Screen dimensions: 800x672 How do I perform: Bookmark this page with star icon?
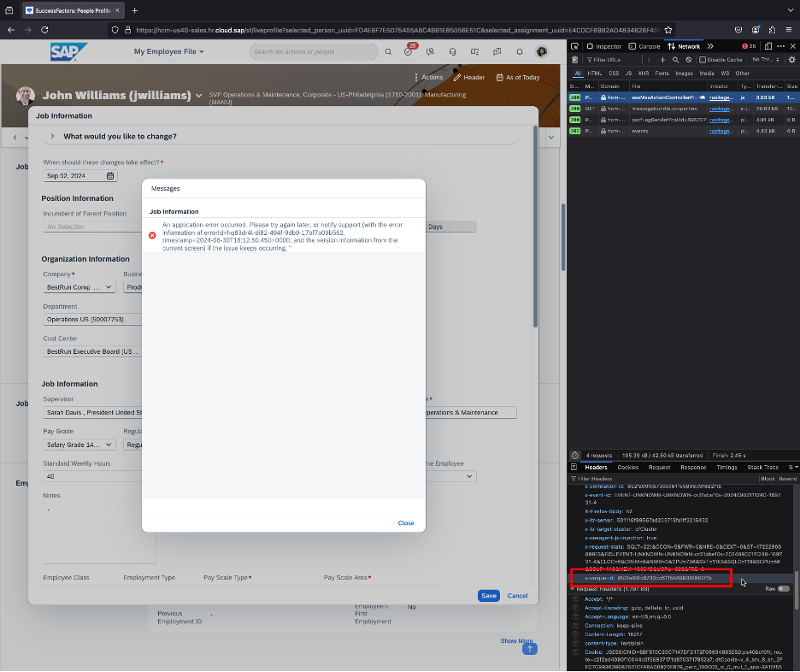[668, 30]
